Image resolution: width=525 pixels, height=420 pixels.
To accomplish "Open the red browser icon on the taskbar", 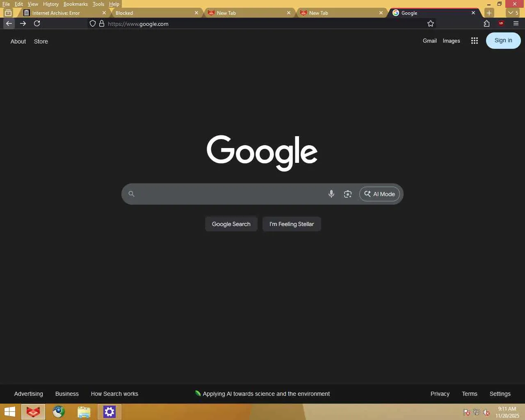I will (33, 412).
